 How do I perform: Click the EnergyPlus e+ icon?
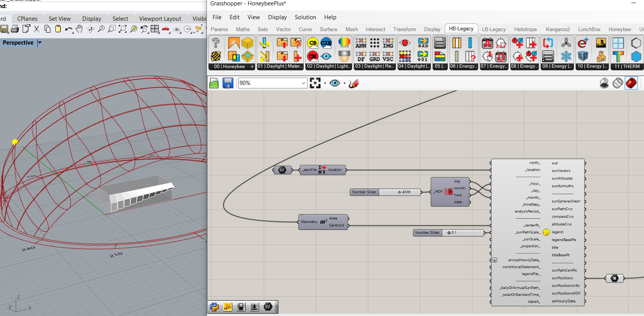click(x=583, y=43)
